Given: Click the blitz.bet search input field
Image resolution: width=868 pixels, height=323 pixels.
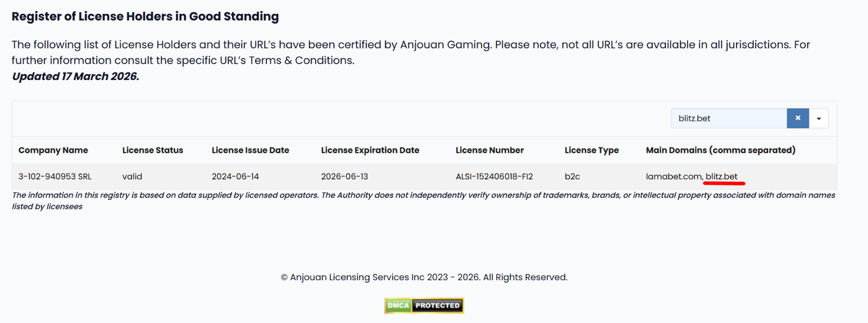Looking at the screenshot, I should pos(729,118).
